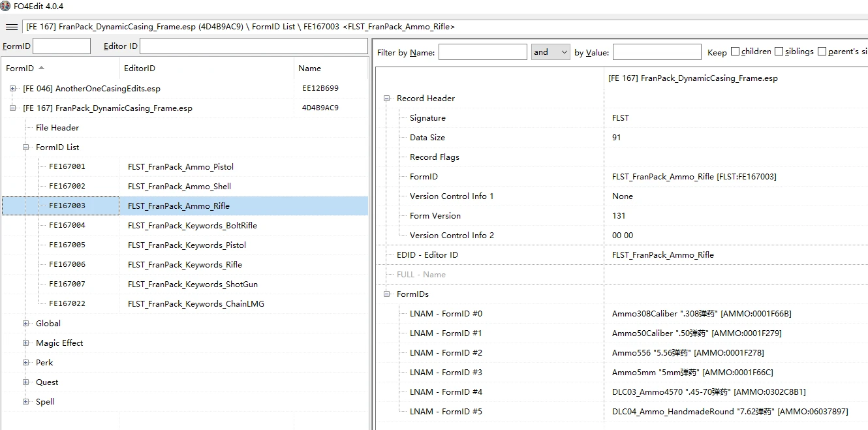Click the filter by Value input box
The width and height of the screenshot is (868, 430).
[x=657, y=52]
